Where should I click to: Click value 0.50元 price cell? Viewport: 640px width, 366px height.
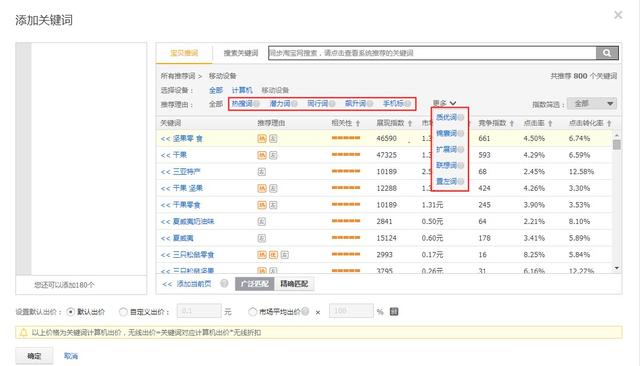432,222
